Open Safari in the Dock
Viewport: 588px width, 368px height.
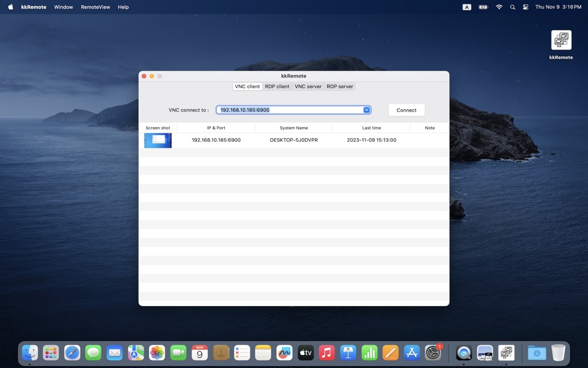pos(72,353)
